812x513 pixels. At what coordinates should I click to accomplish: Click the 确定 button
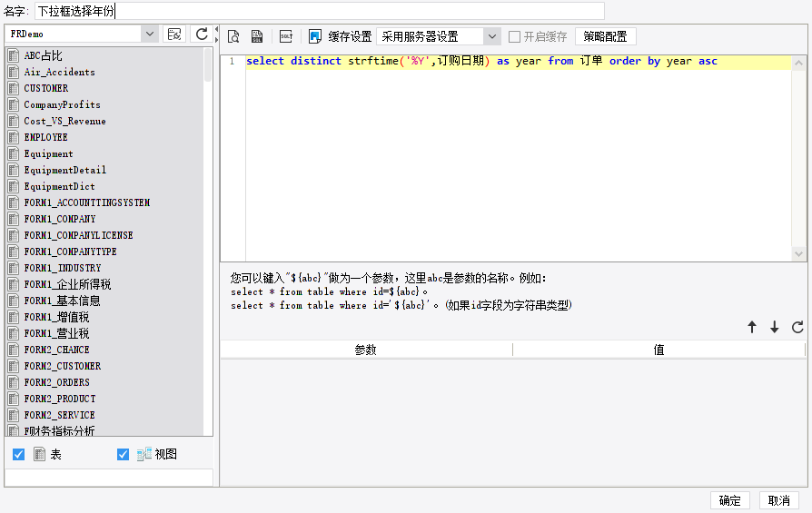729,500
